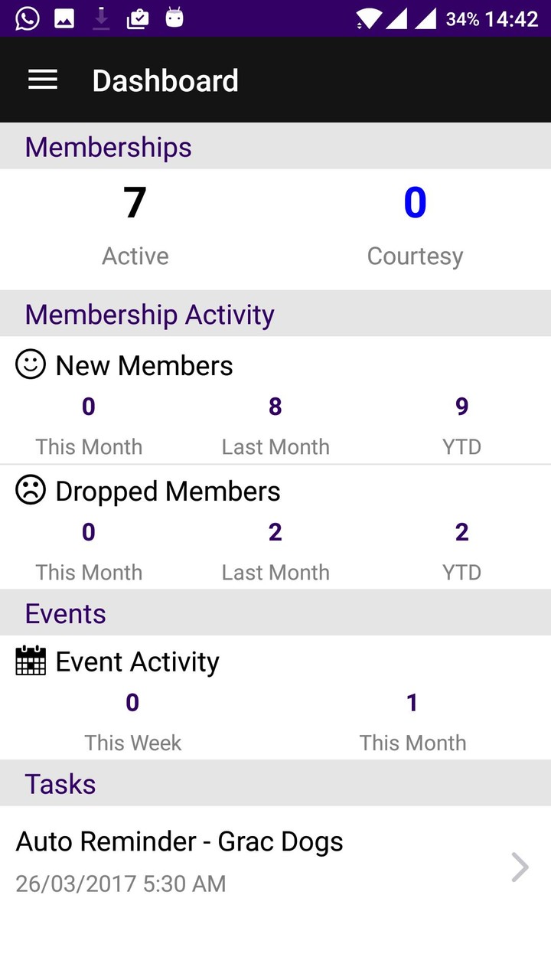Open the hamburger navigation menu
551x980 pixels.
[43, 80]
